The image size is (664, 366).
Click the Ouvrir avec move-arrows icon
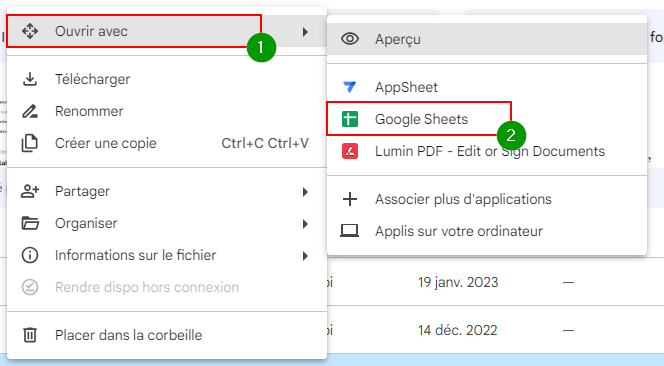tap(30, 31)
